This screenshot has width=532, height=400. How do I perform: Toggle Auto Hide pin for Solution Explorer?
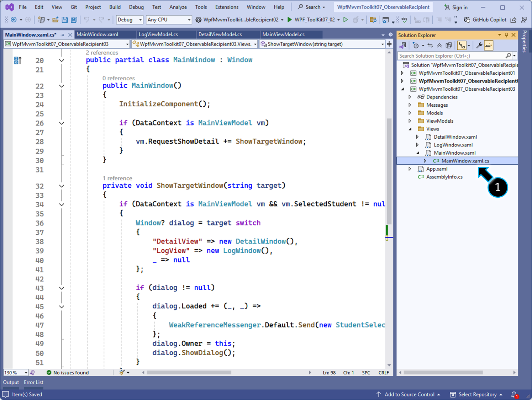506,35
